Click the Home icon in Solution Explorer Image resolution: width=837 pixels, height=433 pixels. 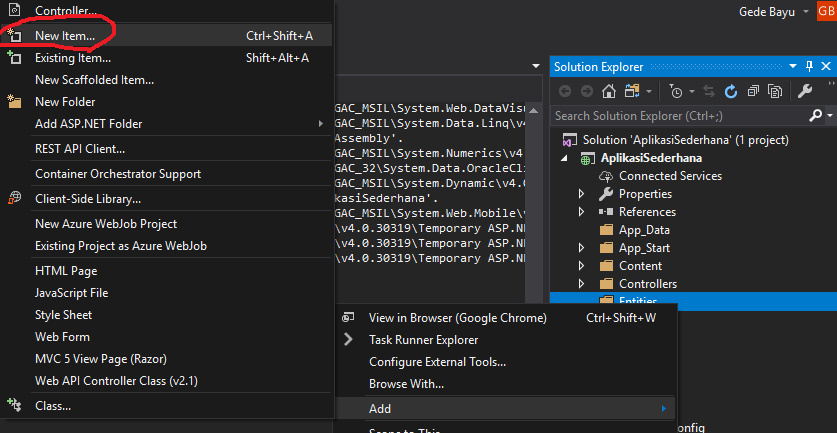(607, 91)
